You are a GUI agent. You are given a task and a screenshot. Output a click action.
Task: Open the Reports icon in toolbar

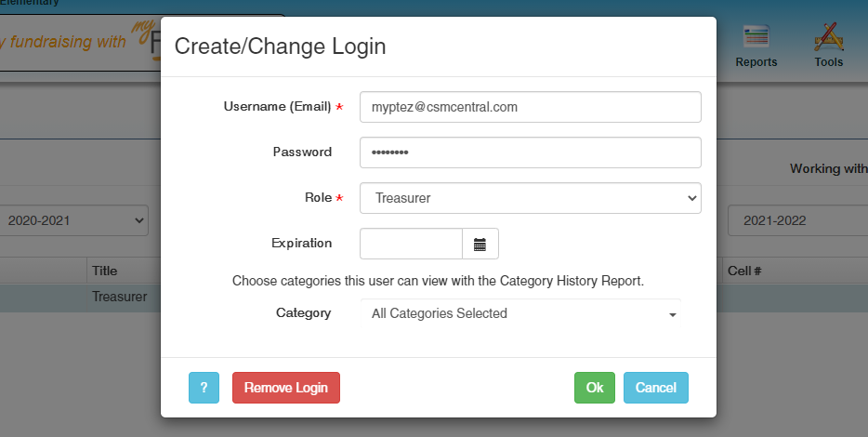click(x=756, y=46)
